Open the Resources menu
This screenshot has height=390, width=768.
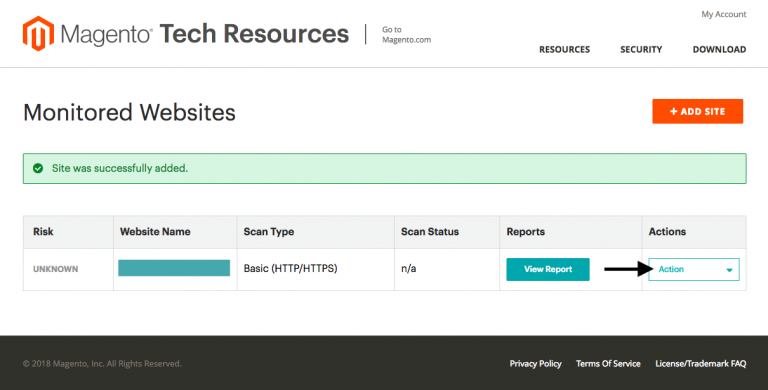click(x=564, y=49)
